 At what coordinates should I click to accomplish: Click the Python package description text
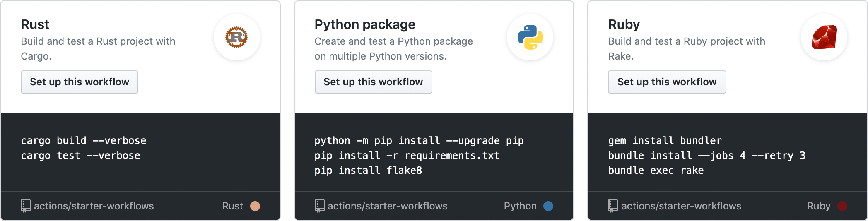393,49
